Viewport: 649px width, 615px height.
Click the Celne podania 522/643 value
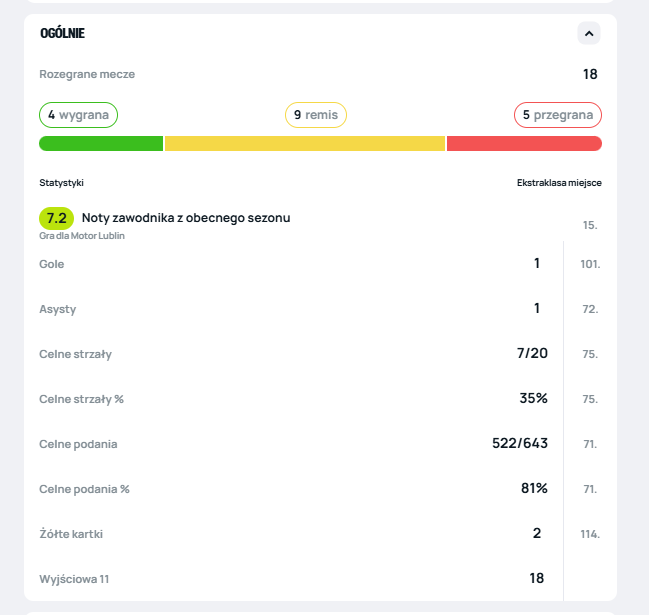coord(520,443)
